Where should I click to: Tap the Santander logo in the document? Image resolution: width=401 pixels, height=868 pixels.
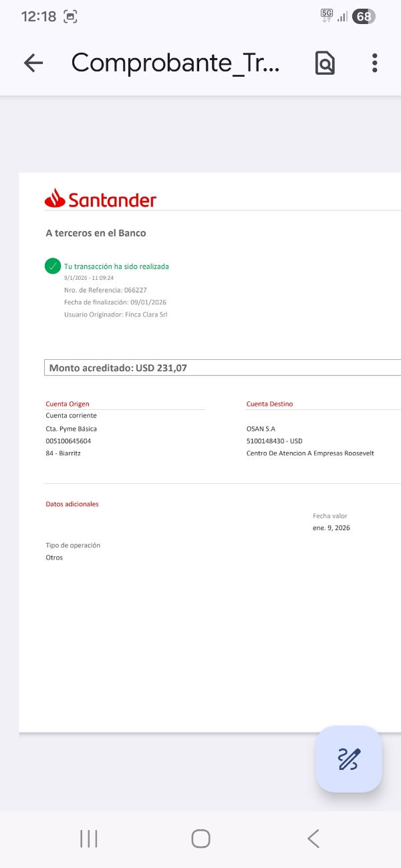100,199
